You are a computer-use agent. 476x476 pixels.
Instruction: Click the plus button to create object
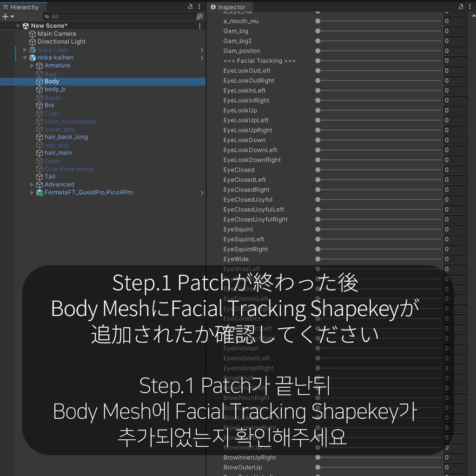coord(5,16)
